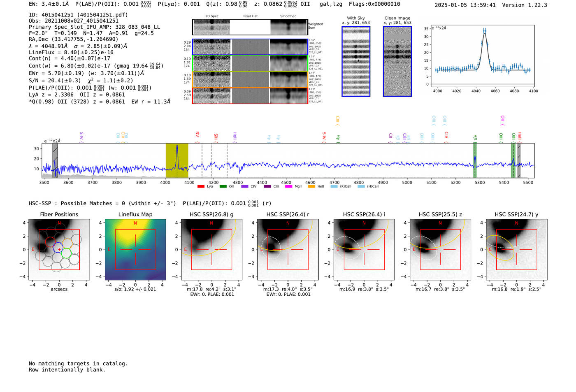576x392 pixels.
Task: Select the blue-bordered 2D spectrum row
Action: point(250,47)
